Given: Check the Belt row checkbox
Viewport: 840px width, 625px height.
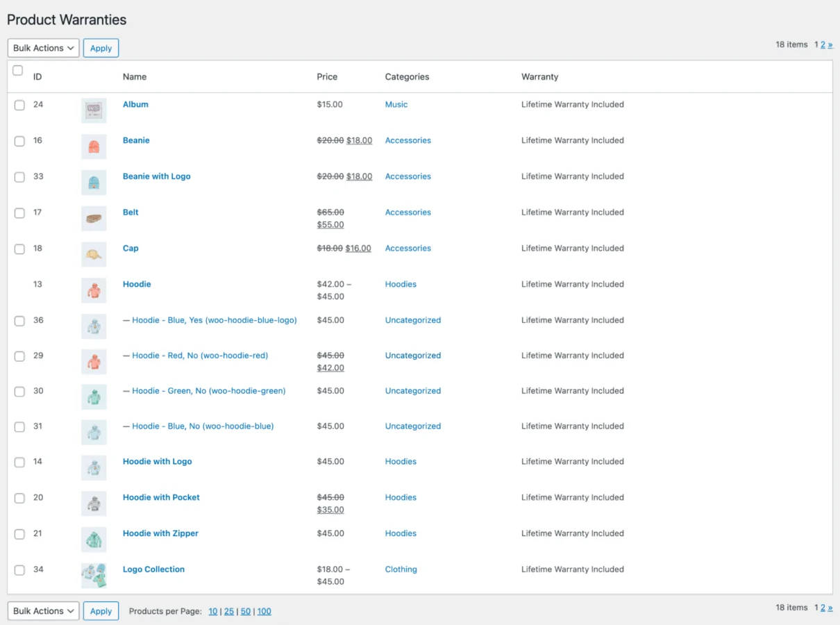Looking at the screenshot, I should click(19, 213).
